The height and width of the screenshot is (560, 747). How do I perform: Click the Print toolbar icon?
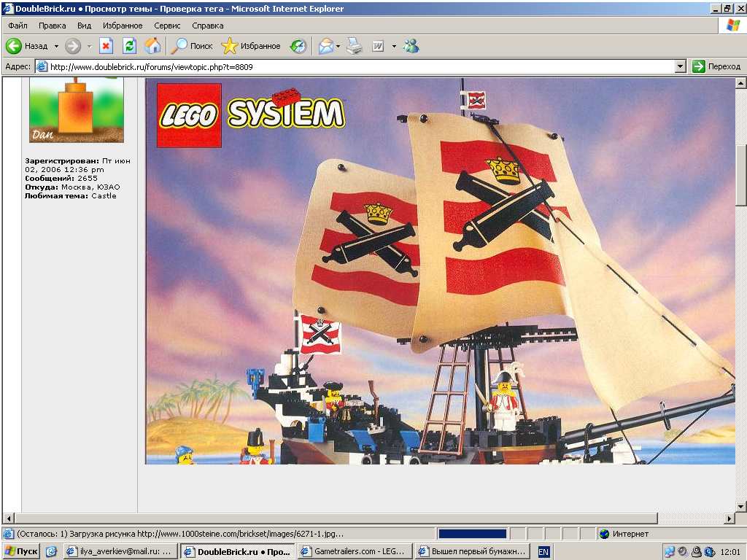(355, 46)
